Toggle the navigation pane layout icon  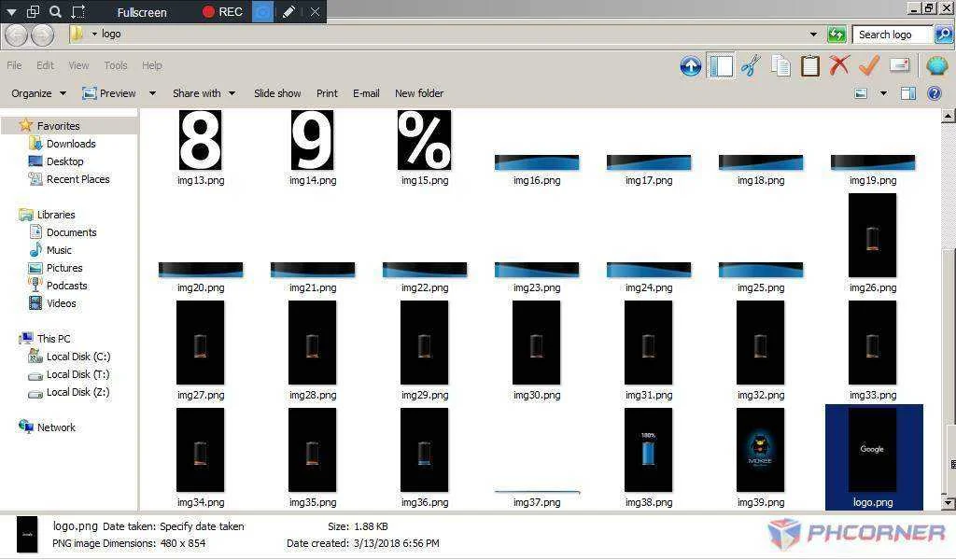720,66
